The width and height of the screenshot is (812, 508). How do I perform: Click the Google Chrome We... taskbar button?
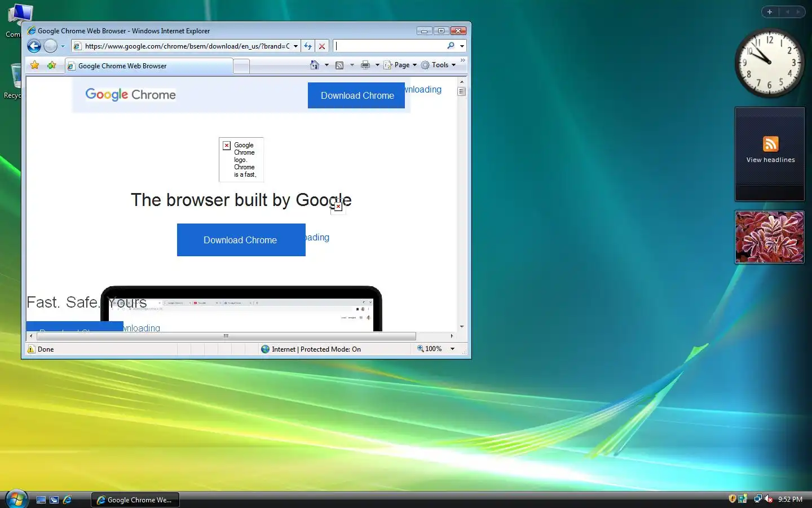point(135,500)
